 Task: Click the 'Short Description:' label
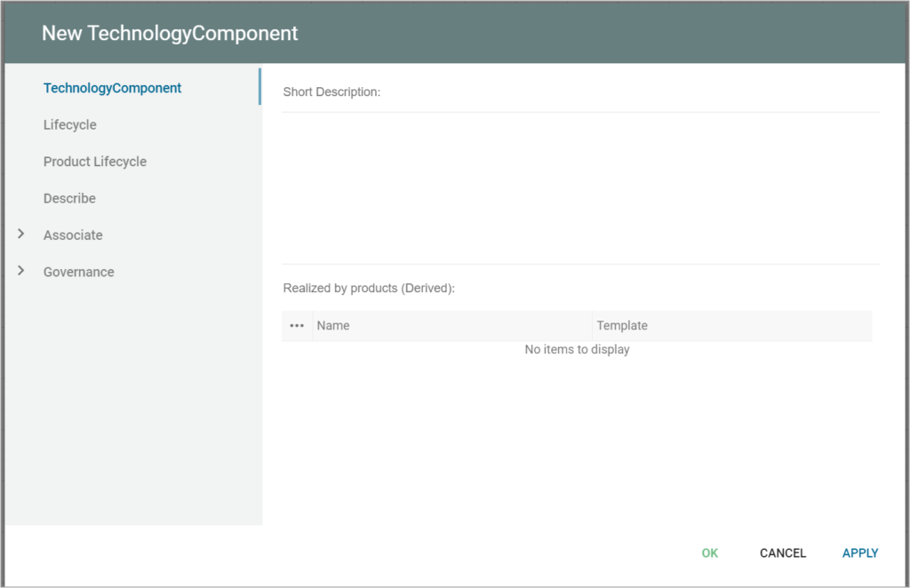[331, 91]
